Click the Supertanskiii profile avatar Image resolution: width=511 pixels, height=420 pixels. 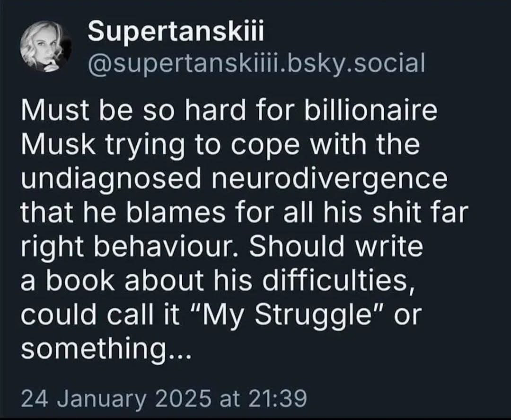[45, 46]
